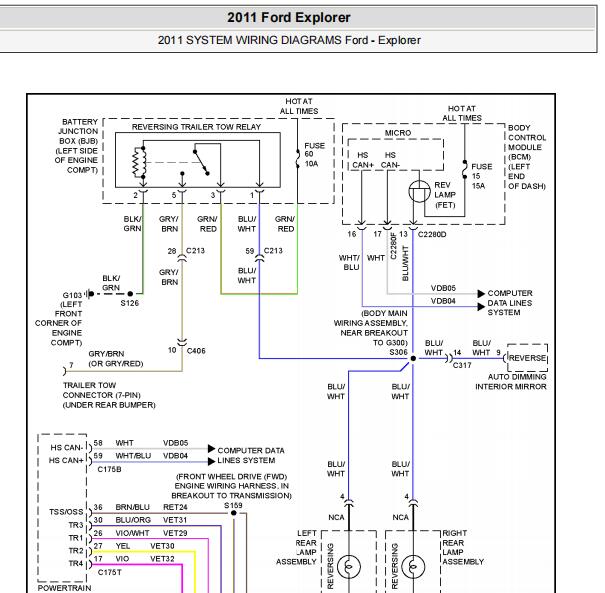Viewport: 605px width, 593px height.
Task: Click the "WHT/BLU" label at pin 59 of C175B
Action: 133,456
